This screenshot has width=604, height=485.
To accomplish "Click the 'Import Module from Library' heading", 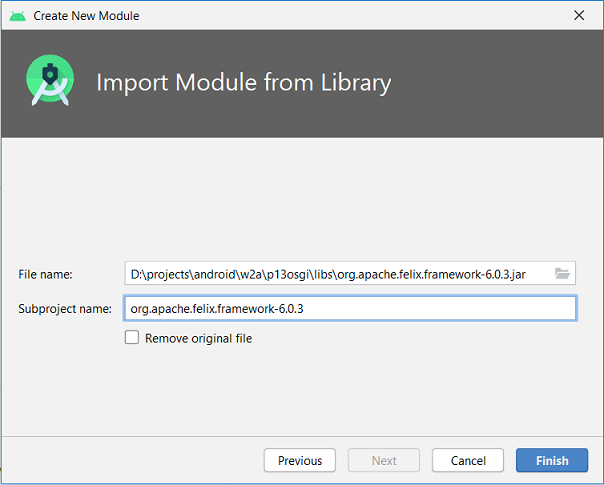I will tap(243, 83).
